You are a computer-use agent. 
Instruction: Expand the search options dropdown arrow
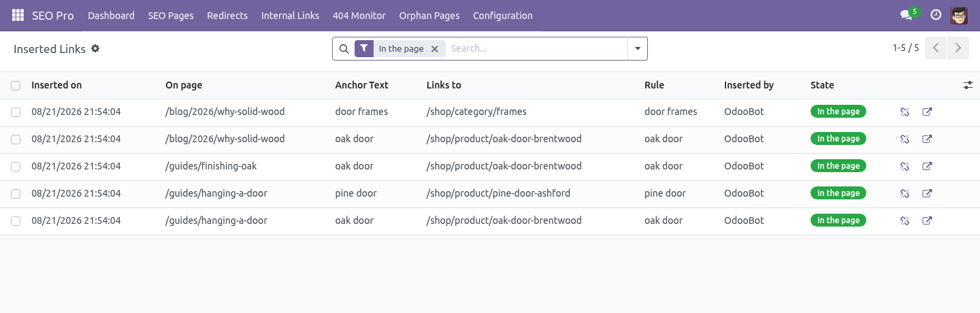point(638,48)
